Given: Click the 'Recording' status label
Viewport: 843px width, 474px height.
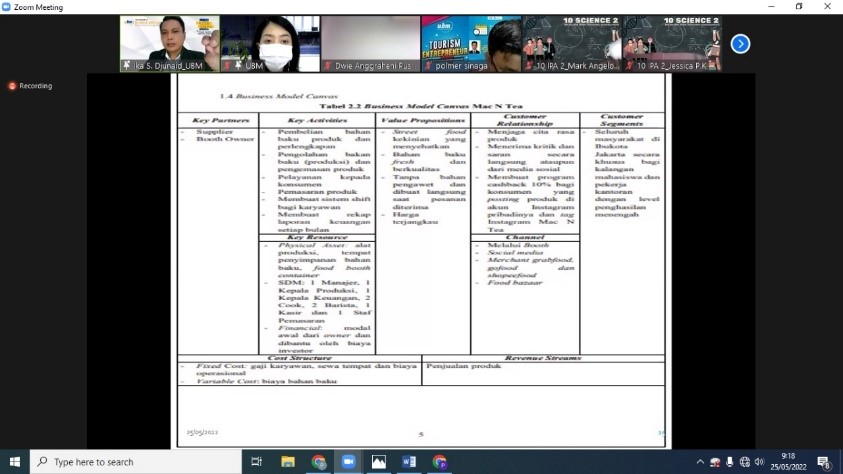Looking at the screenshot, I should pos(35,86).
